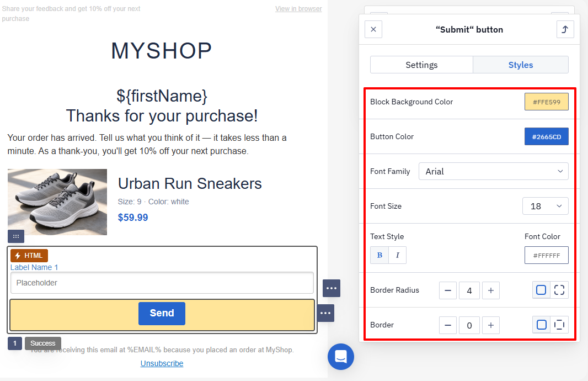Open the Font Size 18 dropdown

(x=545, y=206)
